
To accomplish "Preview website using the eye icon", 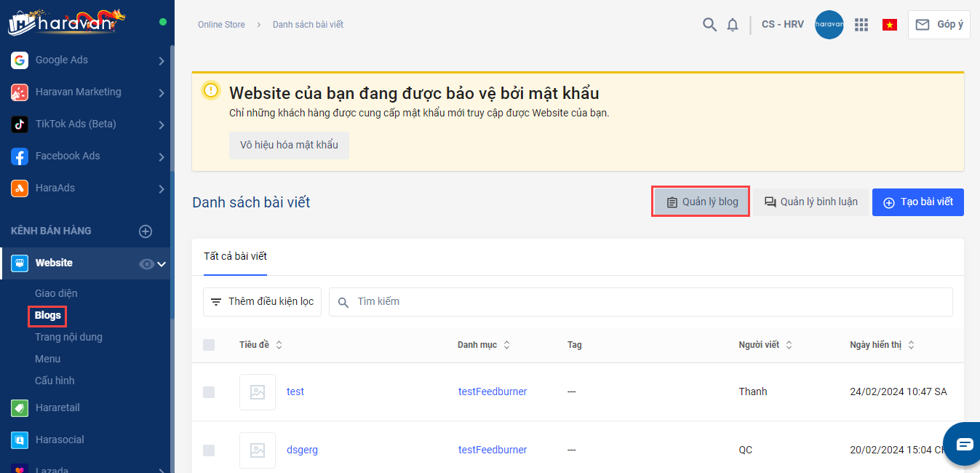I will point(146,264).
